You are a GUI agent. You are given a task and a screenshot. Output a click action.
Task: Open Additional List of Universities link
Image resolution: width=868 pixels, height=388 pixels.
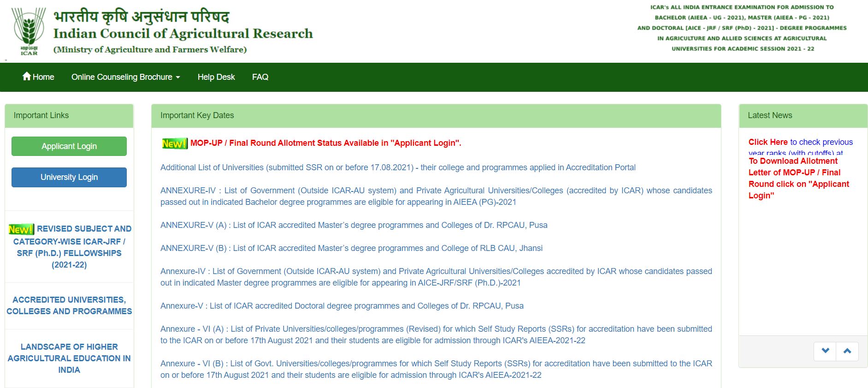(398, 167)
